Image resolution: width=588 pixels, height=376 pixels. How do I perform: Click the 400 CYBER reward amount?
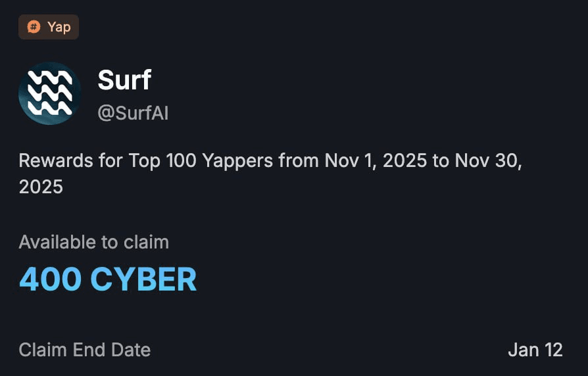[108, 279]
